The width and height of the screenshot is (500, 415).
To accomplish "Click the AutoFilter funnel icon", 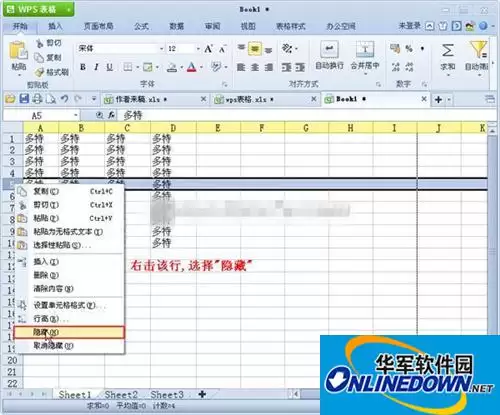I will 479,49.
